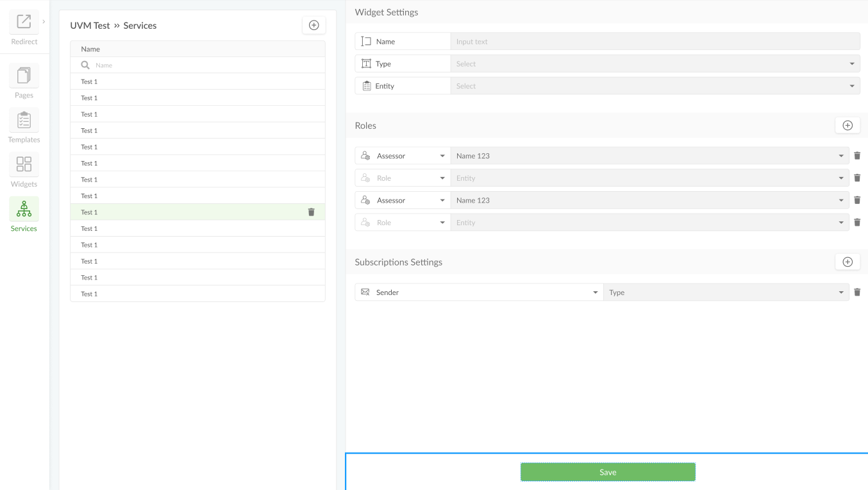The width and height of the screenshot is (868, 490).
Task: Click the text-cursor icon beside Name label
Action: click(x=366, y=42)
